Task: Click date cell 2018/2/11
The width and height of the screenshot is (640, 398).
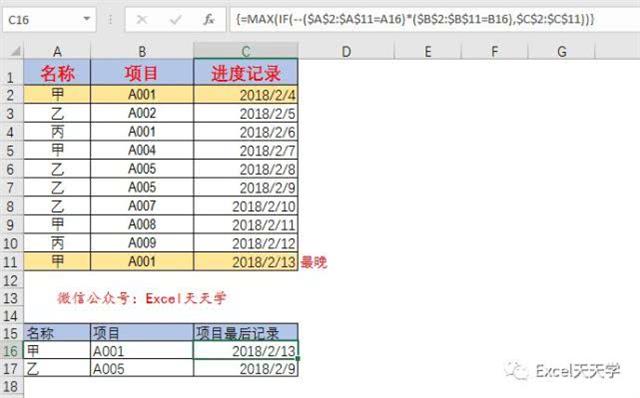Action: tap(246, 225)
